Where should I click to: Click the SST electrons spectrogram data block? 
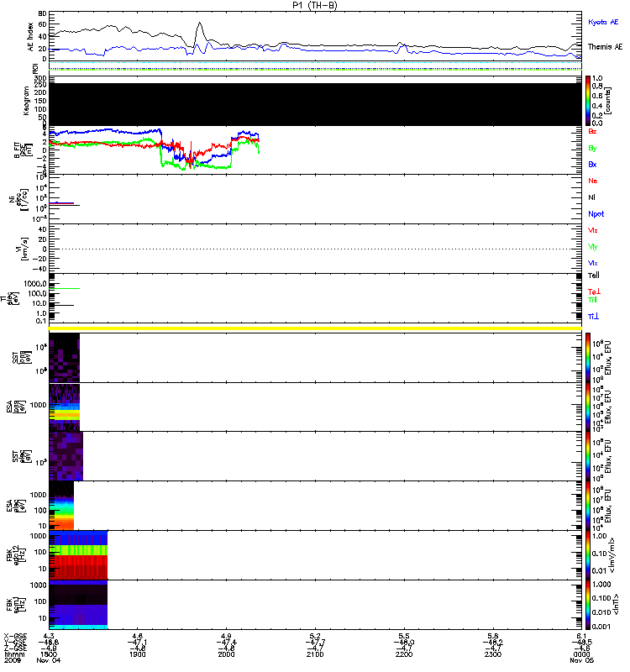[x=66, y=456]
